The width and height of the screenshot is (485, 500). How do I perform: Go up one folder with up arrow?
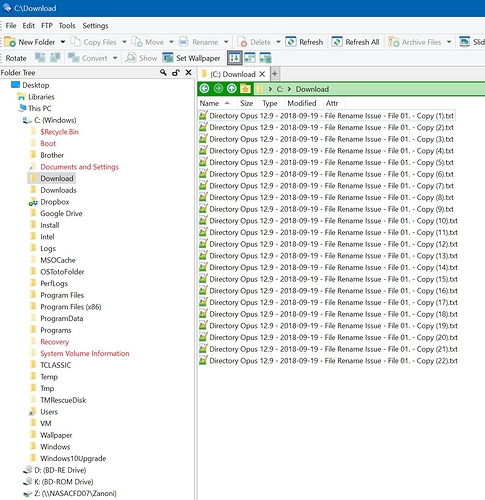pyautogui.click(x=232, y=89)
